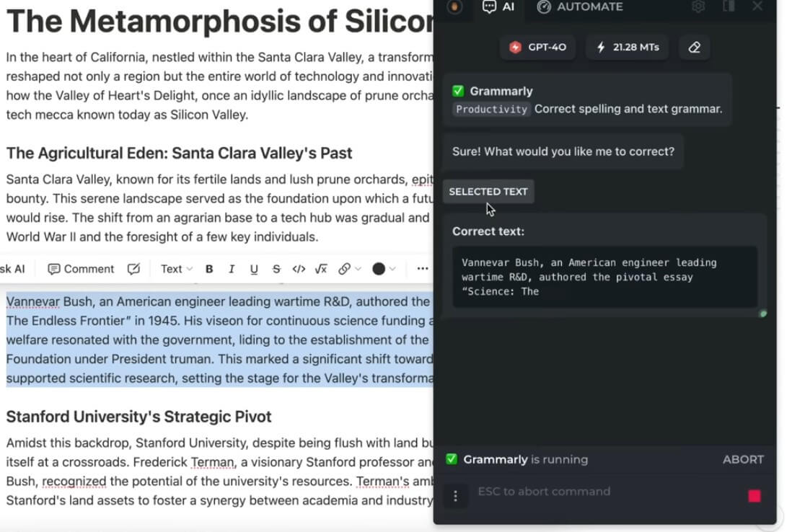The width and height of the screenshot is (792, 532).
Task: Click the suggest edits icon beside Comment
Action: point(133,269)
